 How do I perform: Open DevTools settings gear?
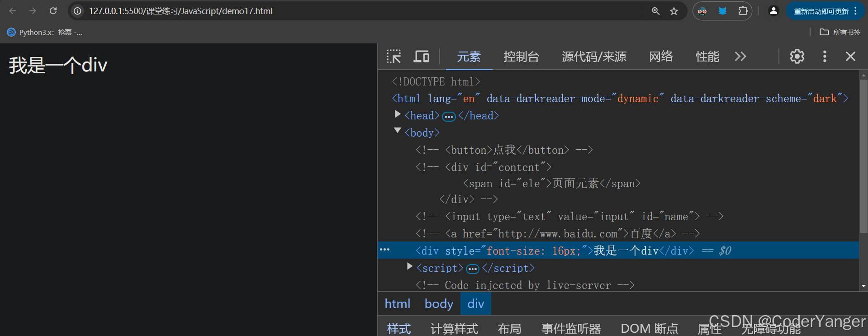[797, 57]
